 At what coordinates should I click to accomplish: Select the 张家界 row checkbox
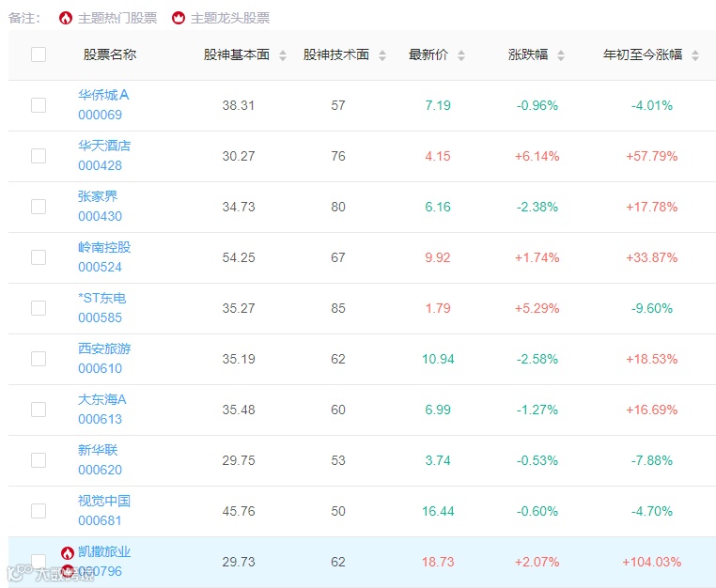39,207
